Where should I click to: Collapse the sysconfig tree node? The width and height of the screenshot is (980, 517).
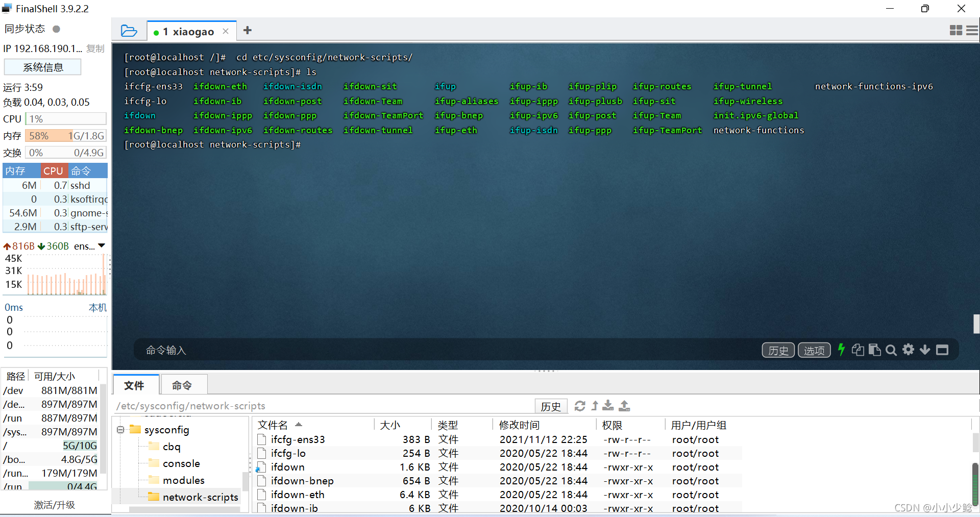(x=120, y=430)
